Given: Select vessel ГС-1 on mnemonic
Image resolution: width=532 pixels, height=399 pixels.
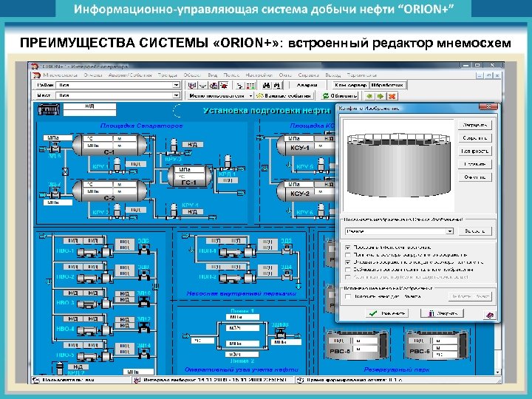Looking at the screenshot, I should 189,176.
